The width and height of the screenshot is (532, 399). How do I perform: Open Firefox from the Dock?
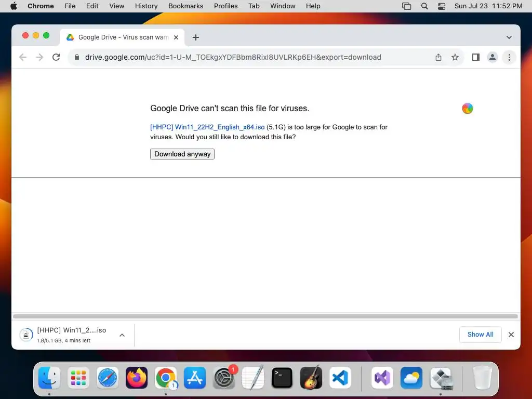[x=137, y=378]
